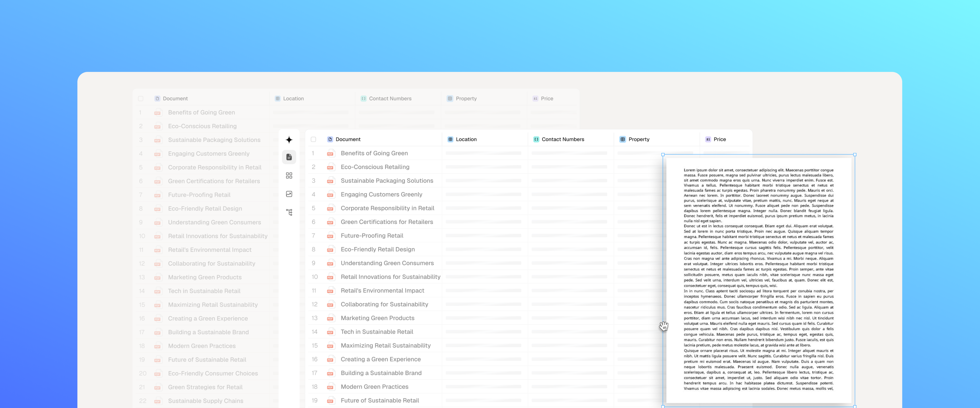Open "Collaborating for Sustainability" in the front table
The height and width of the screenshot is (408, 980).
(385, 304)
